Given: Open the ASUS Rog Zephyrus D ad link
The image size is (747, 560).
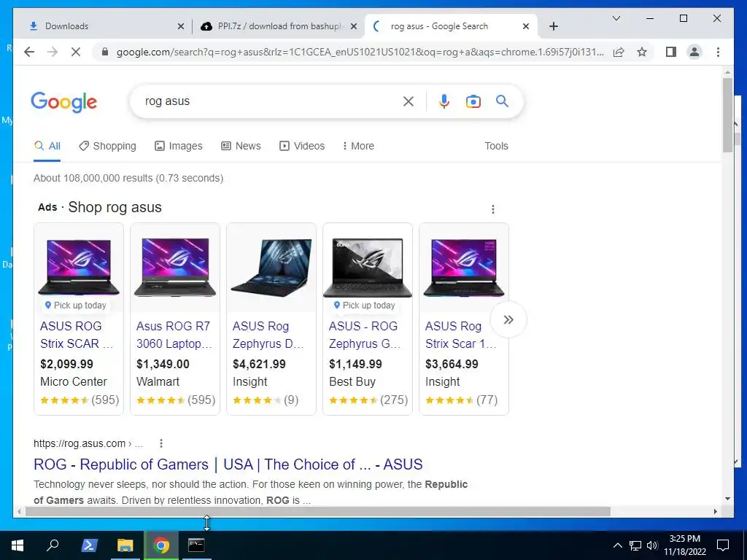Looking at the screenshot, I should tap(268, 335).
